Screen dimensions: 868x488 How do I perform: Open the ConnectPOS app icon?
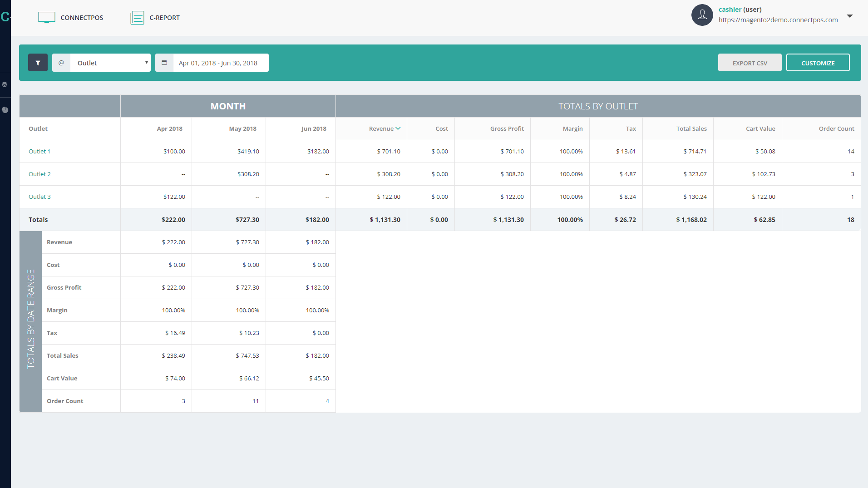47,17
